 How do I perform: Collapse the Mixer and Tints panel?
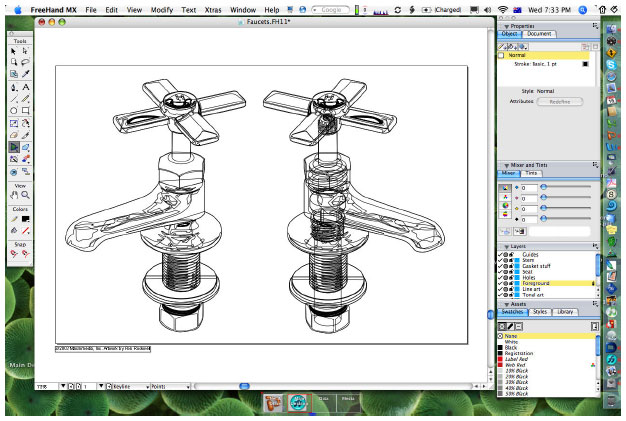point(507,165)
